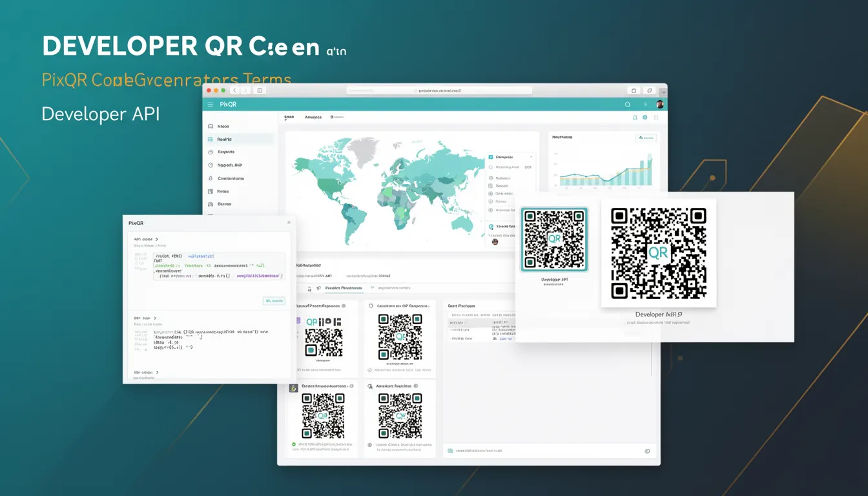The height and width of the screenshot is (496, 868).
Task: Click the info icon beside the first QR card title
Action: coord(344,305)
